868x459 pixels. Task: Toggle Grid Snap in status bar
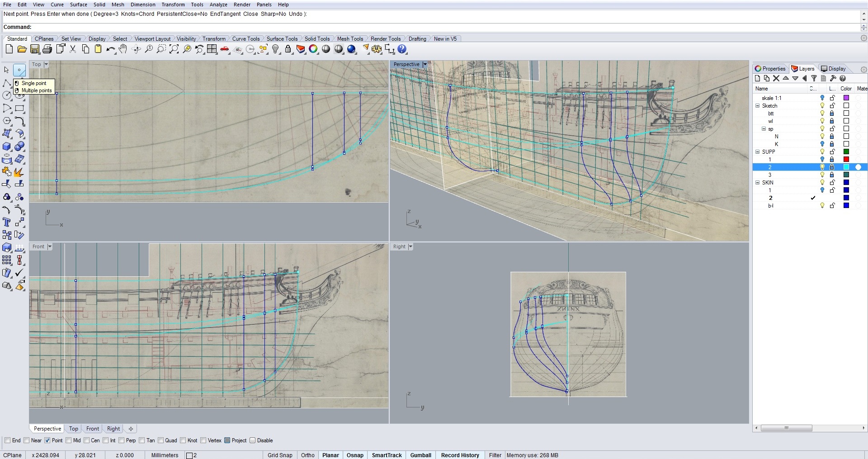(279, 455)
